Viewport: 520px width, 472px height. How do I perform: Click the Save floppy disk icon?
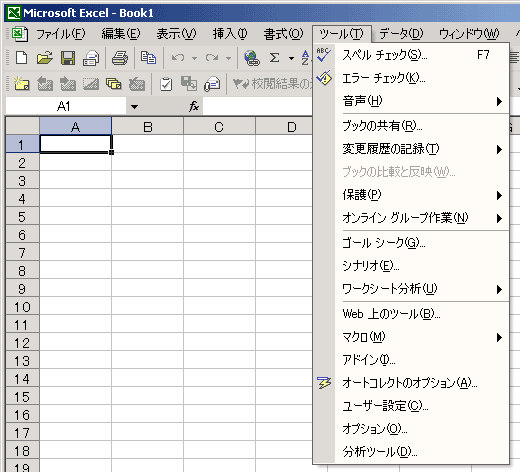[68, 58]
